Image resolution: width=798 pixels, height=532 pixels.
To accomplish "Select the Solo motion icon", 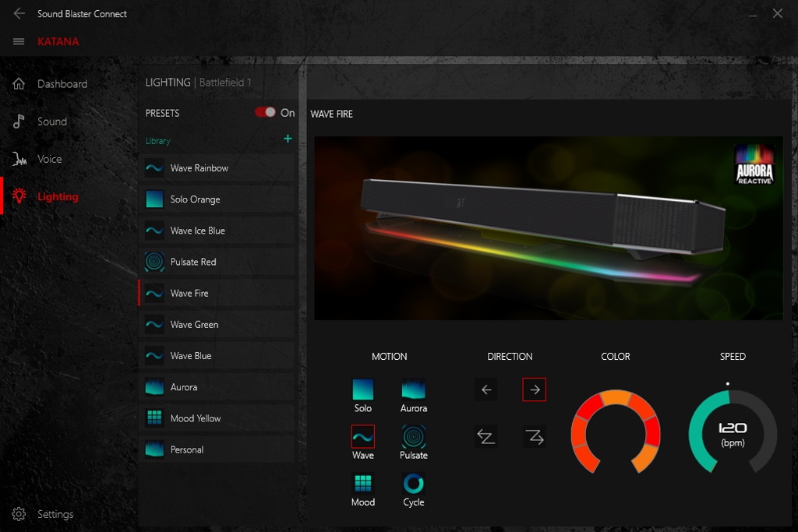I will pyautogui.click(x=363, y=389).
